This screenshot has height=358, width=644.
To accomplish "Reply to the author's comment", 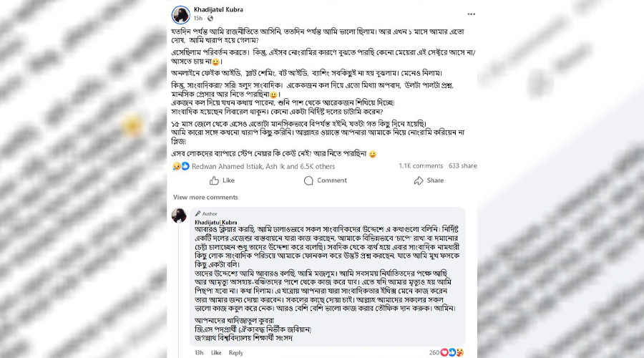I will (x=235, y=353).
